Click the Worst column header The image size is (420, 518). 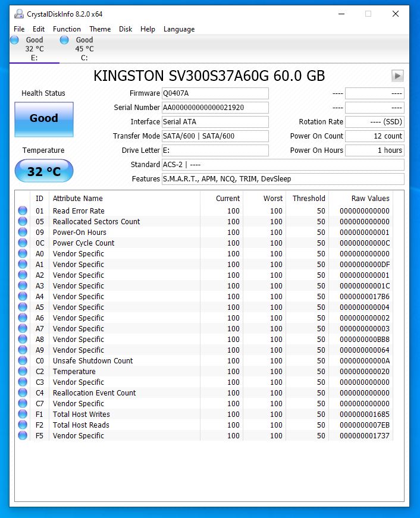pos(265,198)
